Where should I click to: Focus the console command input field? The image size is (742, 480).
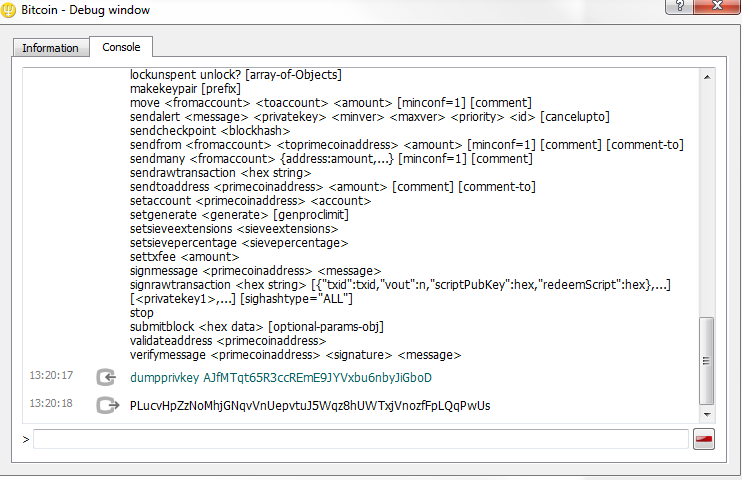point(361,439)
